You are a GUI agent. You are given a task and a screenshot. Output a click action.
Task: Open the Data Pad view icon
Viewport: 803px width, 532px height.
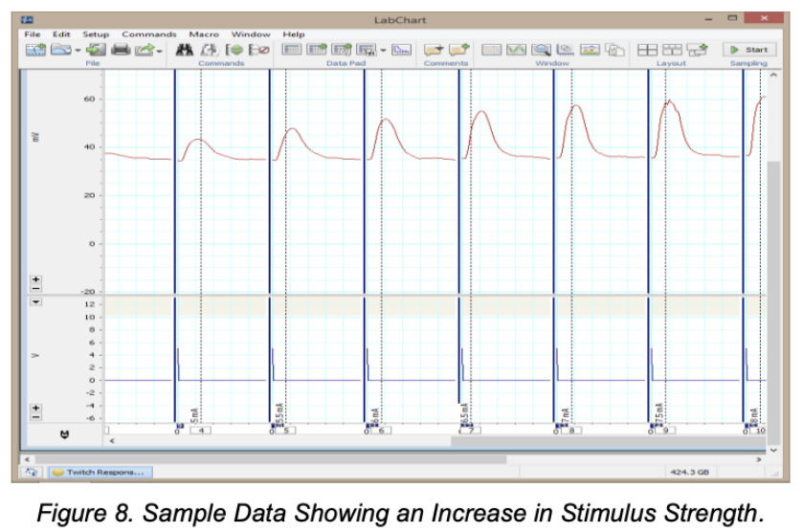(x=292, y=50)
